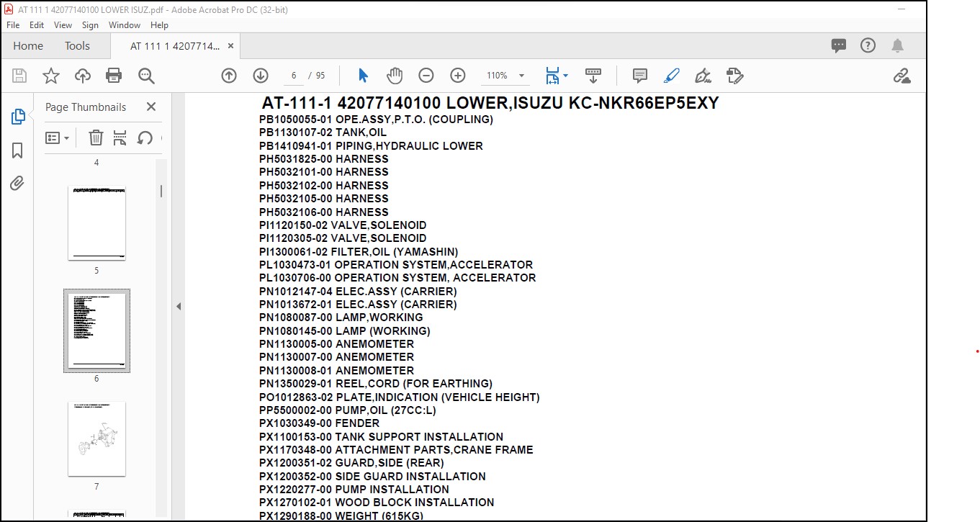Click text PX1220277-00 PUMP INSTALLATION

tap(354, 490)
